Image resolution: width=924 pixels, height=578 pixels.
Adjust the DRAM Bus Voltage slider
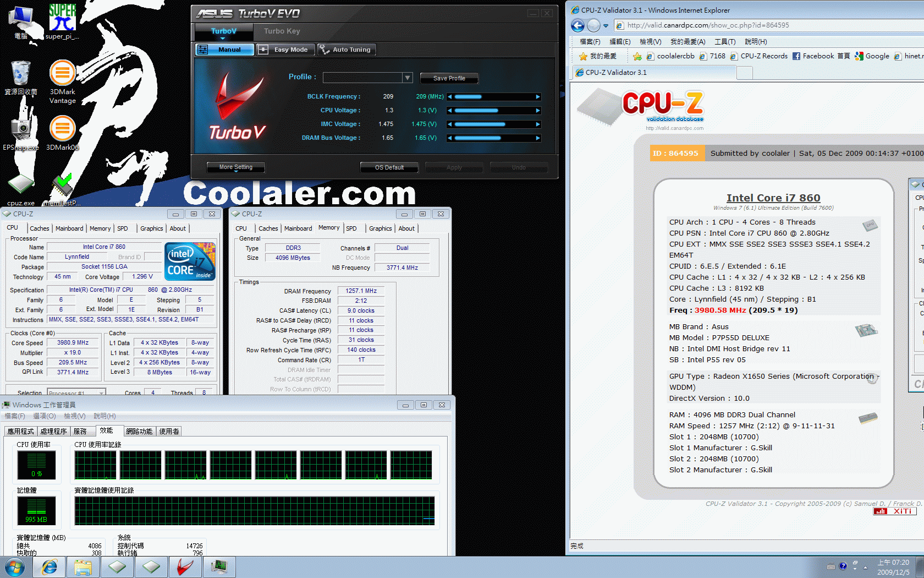point(494,138)
